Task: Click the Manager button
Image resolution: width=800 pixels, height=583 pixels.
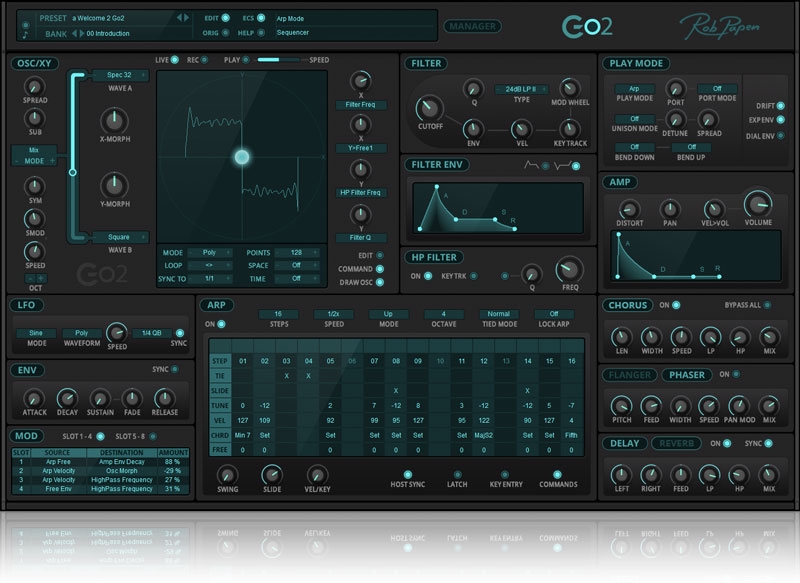Action: tap(472, 25)
